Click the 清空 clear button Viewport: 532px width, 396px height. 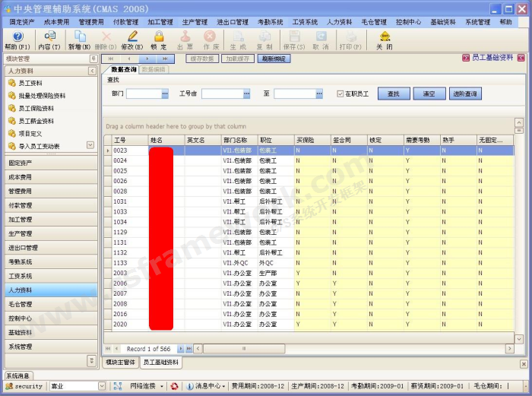(429, 93)
